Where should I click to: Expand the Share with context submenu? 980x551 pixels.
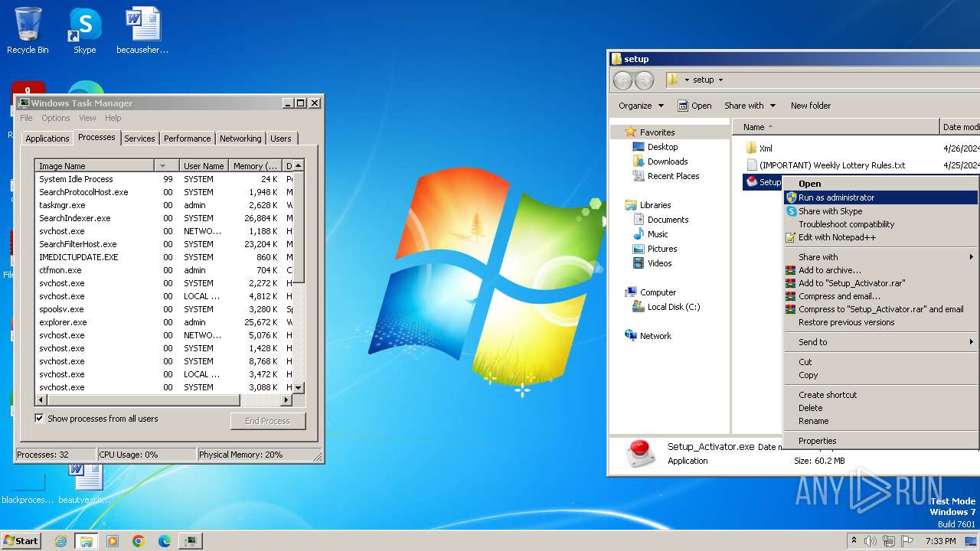click(x=880, y=257)
